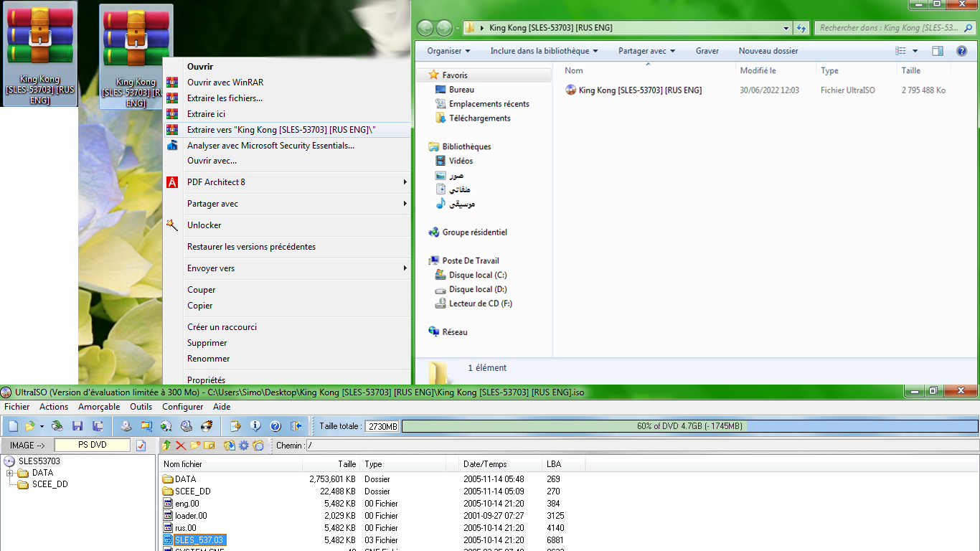Viewport: 980px width, 551px height.
Task: Open the dropdown arrow beside the Open icon
Action: coord(42,426)
